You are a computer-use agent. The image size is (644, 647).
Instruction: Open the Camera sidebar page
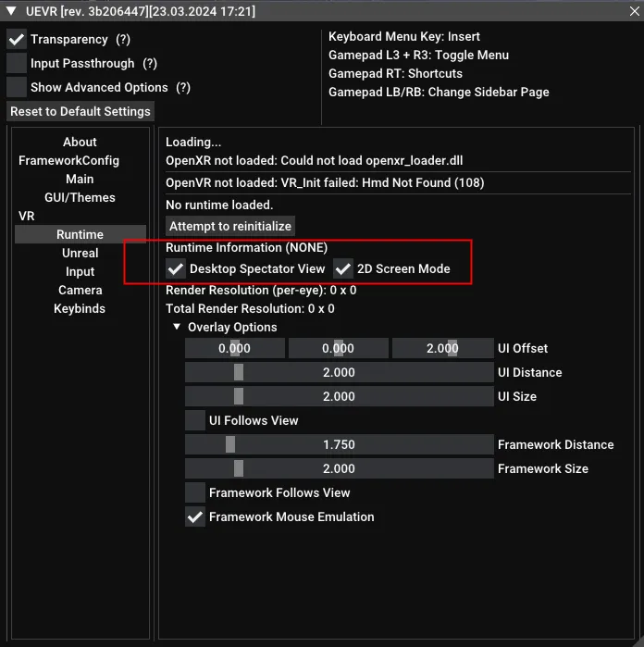click(x=80, y=290)
